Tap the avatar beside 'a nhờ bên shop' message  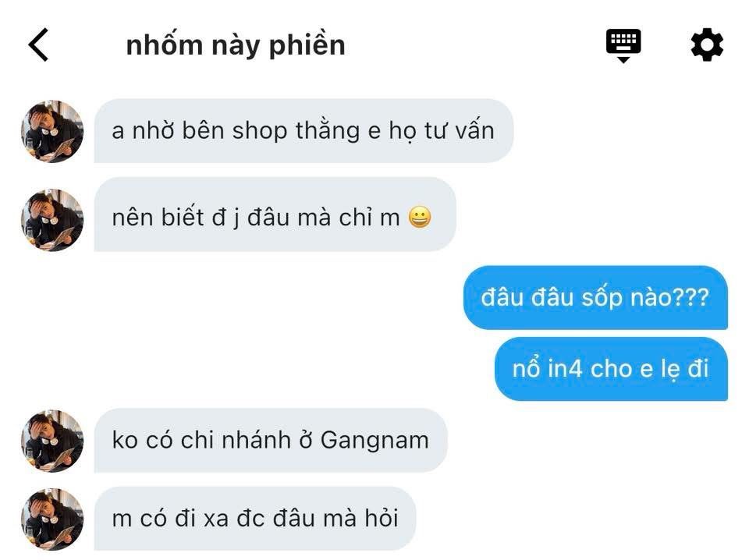[x=52, y=131]
